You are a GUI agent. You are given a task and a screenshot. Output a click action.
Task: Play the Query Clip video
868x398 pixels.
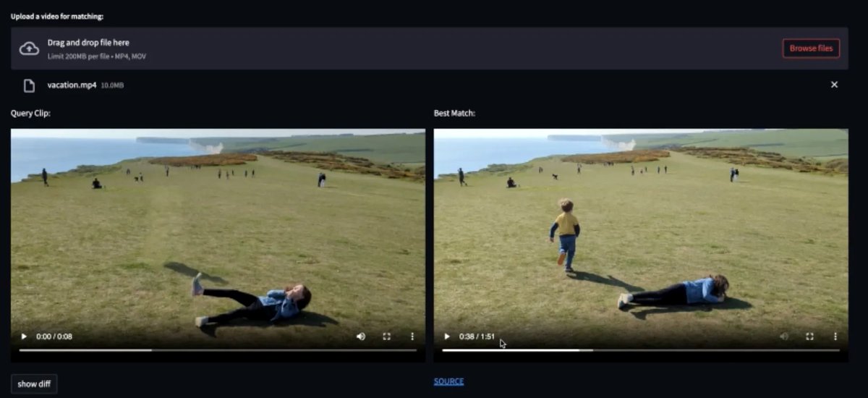point(24,336)
